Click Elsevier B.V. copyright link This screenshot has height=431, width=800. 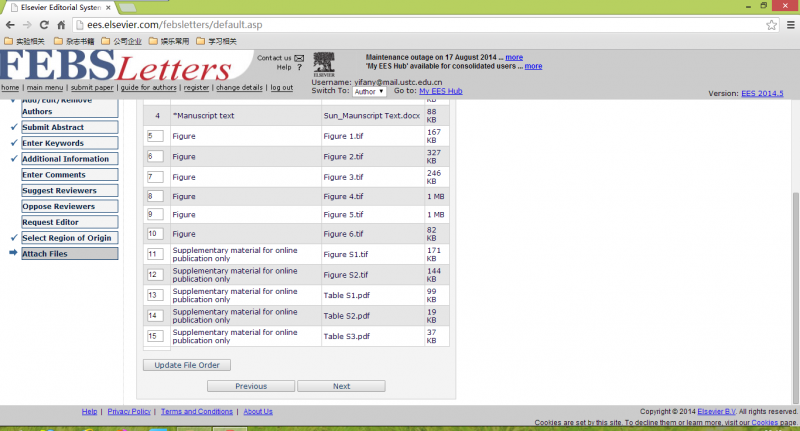pos(716,412)
